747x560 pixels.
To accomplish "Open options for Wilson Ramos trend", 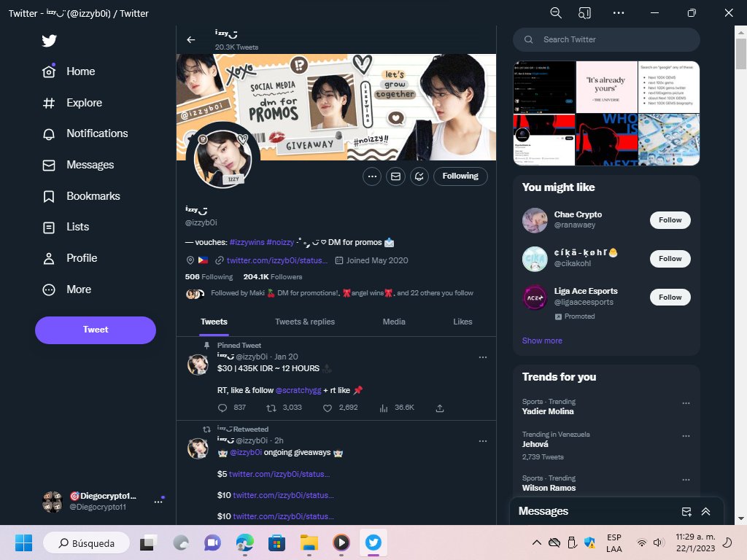I will 686,480.
